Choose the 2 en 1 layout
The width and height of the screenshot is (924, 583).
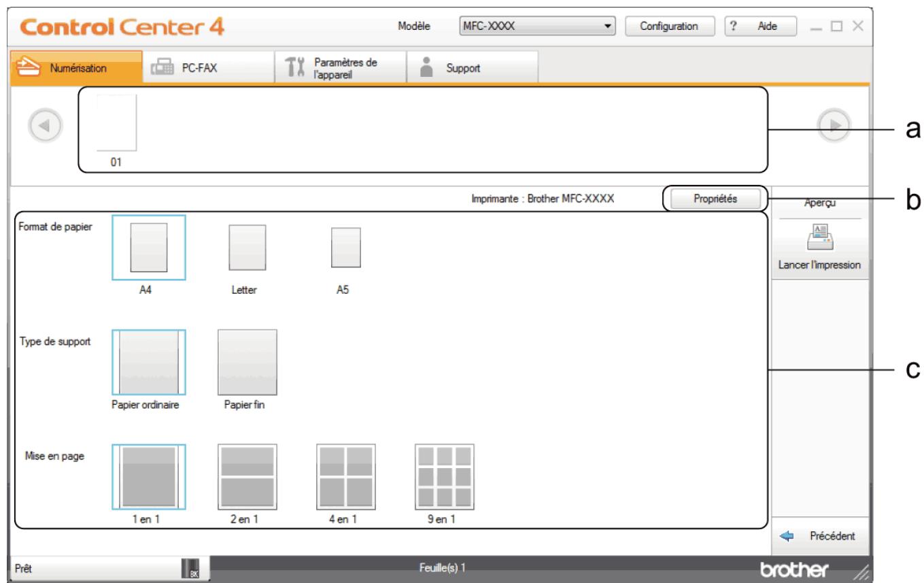[247, 476]
